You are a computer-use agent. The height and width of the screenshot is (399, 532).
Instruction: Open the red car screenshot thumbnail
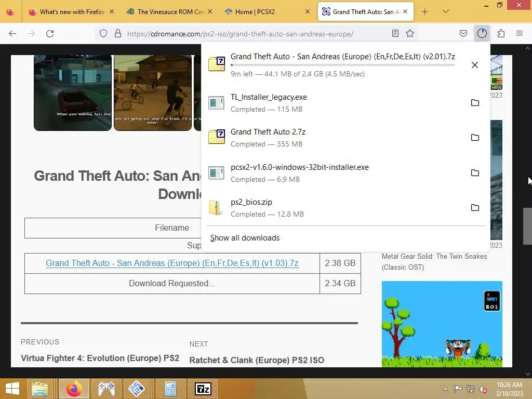pos(73,92)
